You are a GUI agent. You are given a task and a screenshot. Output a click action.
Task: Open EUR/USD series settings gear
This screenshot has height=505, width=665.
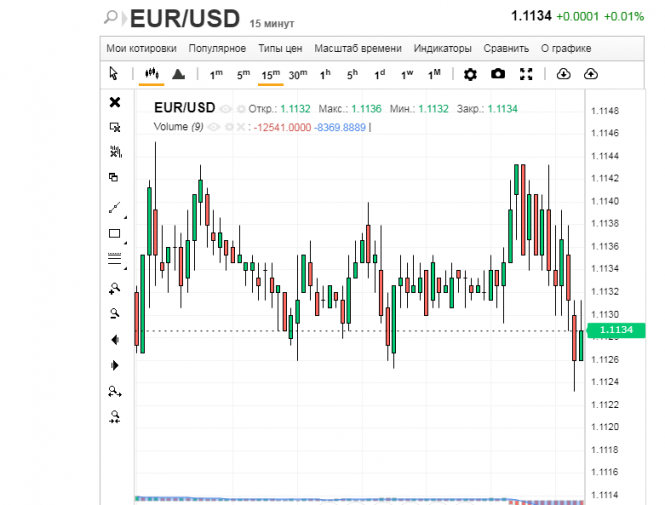click(241, 109)
